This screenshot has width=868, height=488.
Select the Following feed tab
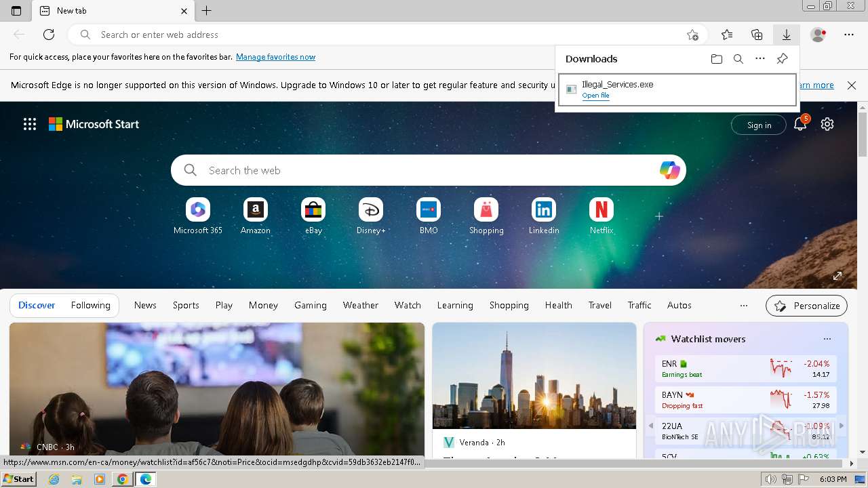(90, 306)
